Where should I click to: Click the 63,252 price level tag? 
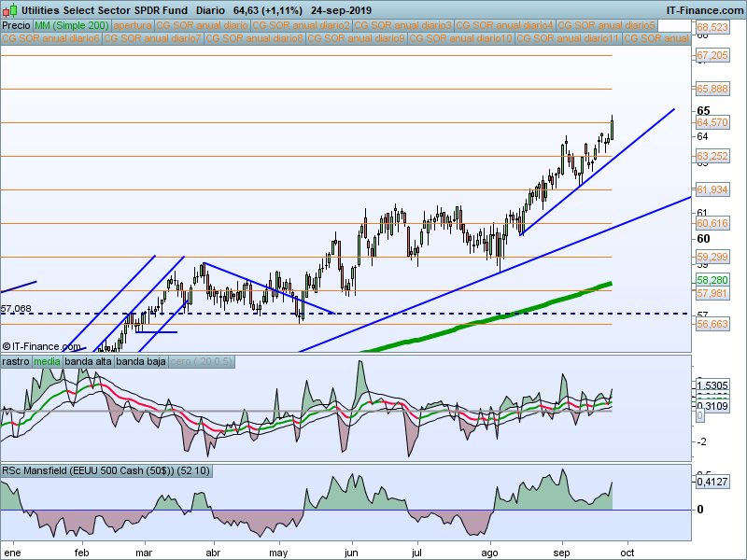tap(712, 156)
